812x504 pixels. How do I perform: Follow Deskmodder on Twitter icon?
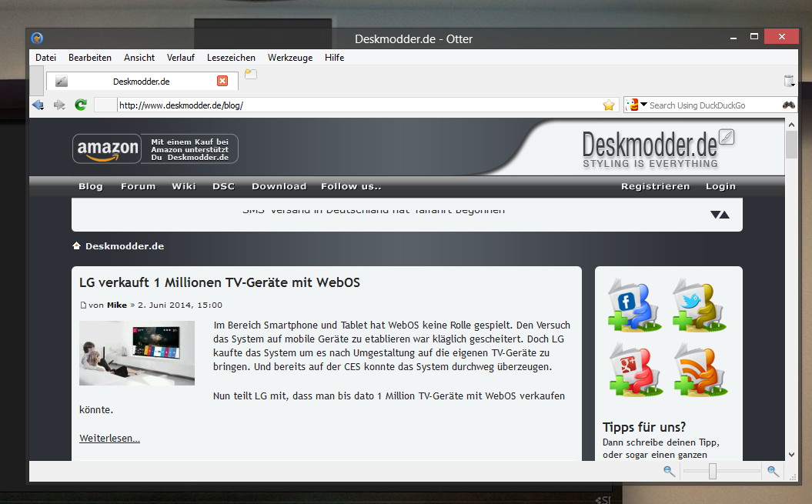pos(699,305)
